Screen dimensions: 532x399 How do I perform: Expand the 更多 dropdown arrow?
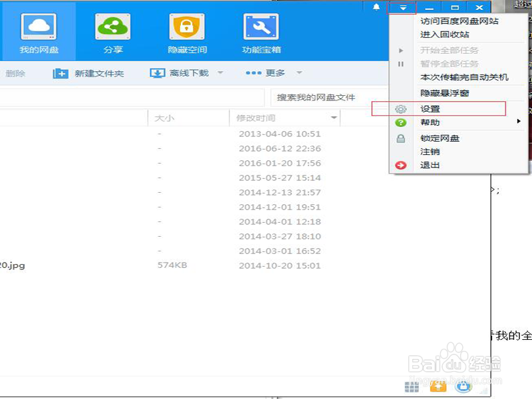tap(299, 72)
